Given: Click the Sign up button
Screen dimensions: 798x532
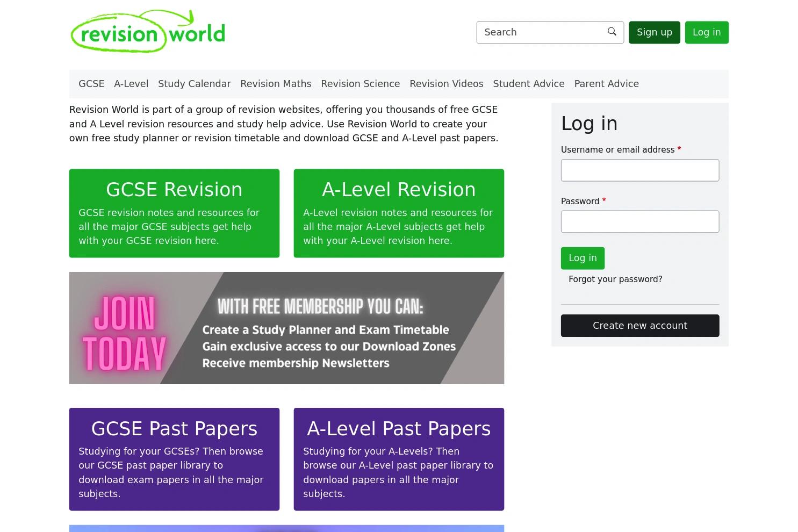Looking at the screenshot, I should point(655,32).
